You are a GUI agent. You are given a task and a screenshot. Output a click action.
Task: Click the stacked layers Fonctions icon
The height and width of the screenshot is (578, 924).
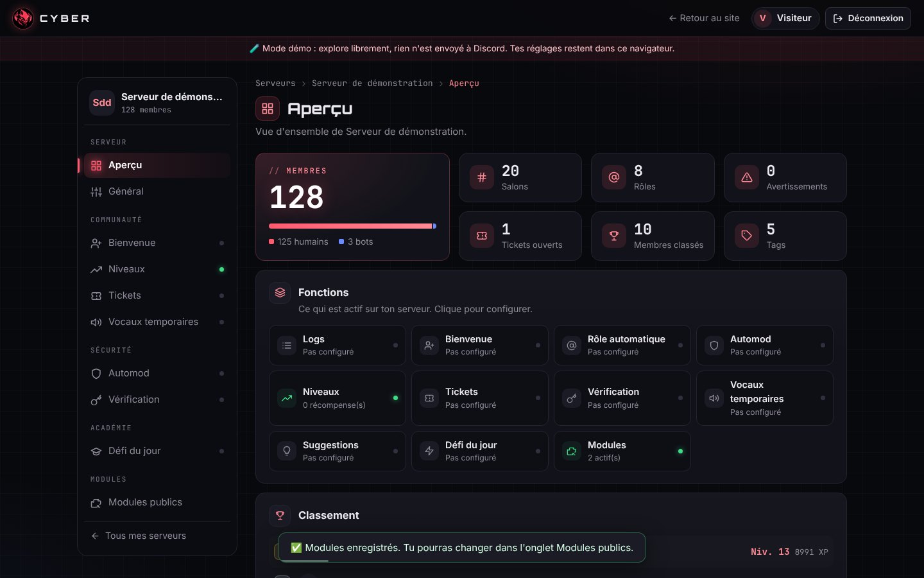(280, 292)
